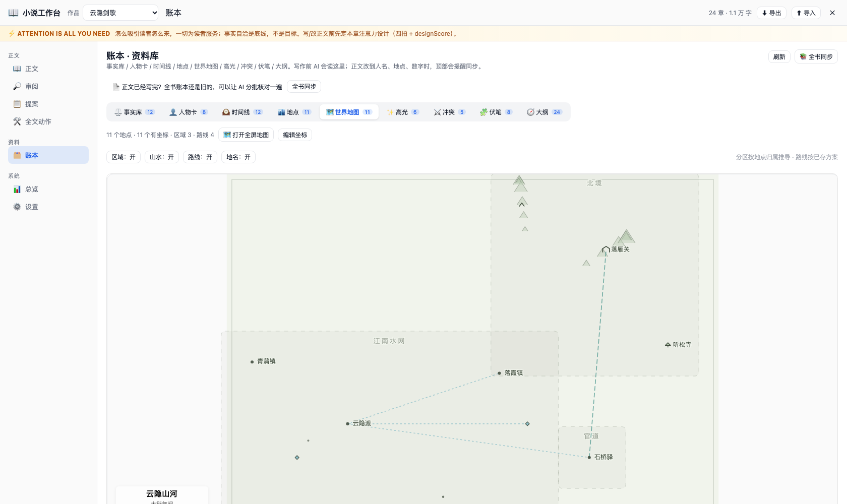847x504 pixels.
Task: Toggle 区域 layer visibility
Action: (124, 157)
